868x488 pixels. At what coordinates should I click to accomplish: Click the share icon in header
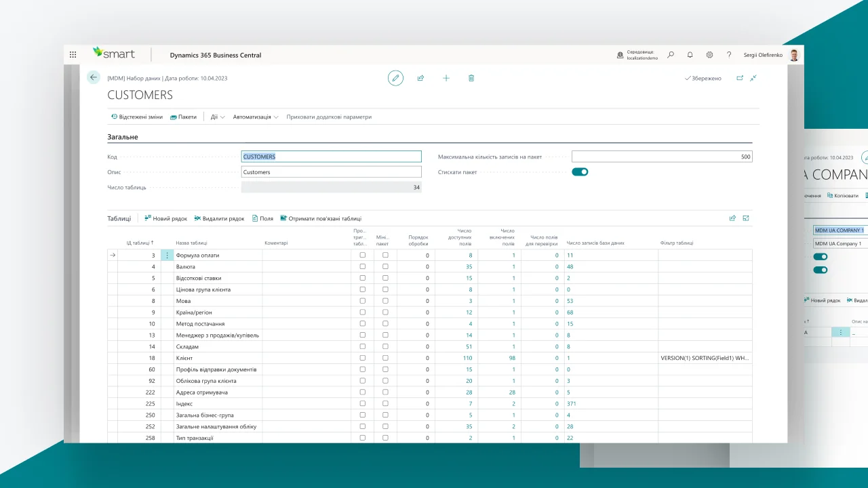420,78
